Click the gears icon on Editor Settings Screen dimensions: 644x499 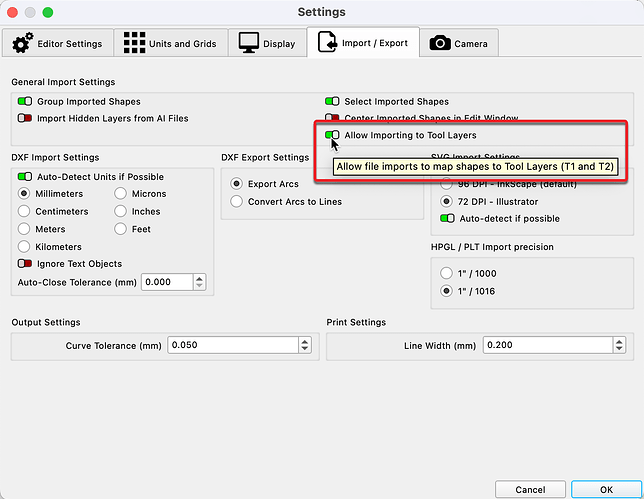[x=22, y=43]
